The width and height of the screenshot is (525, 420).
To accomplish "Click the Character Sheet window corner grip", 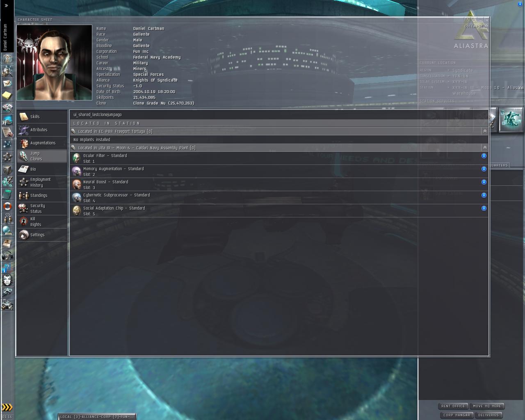I will pyautogui.click(x=488, y=356).
